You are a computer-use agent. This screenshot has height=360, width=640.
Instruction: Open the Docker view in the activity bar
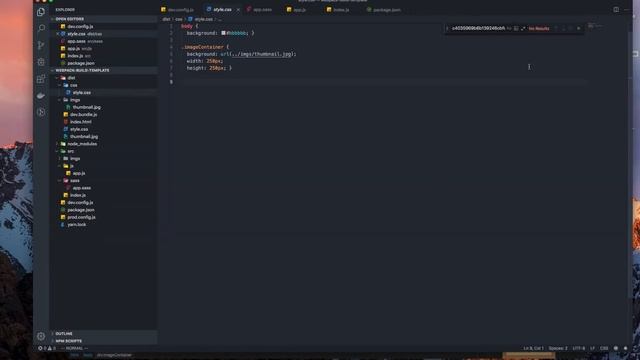point(41,95)
